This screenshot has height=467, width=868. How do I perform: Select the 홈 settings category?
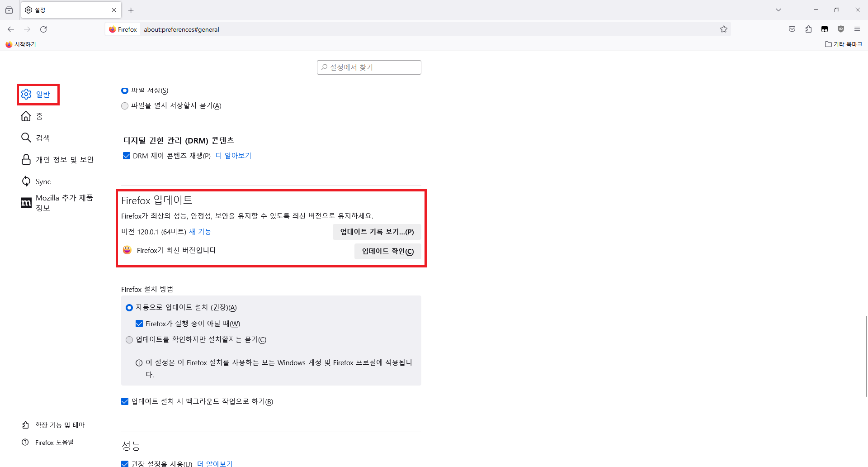pos(32,116)
